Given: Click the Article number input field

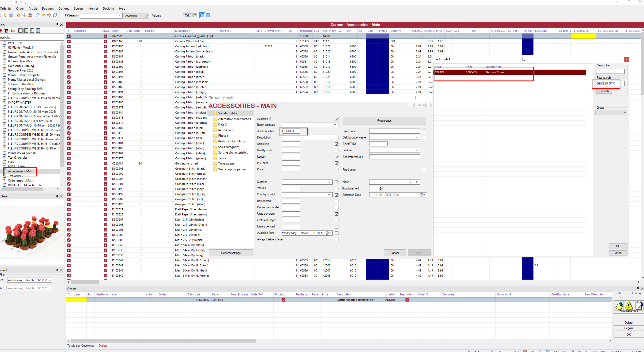Looking at the screenshot, I should (x=290, y=131).
